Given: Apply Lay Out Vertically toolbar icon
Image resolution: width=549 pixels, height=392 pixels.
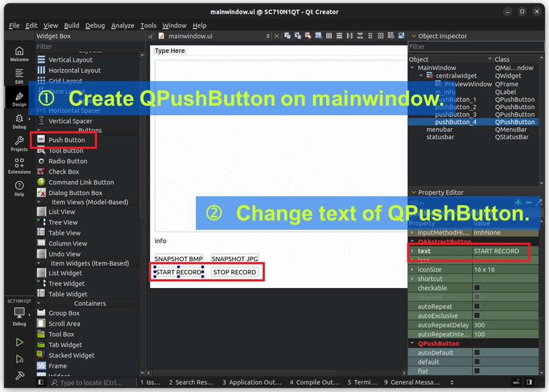Looking at the screenshot, I should [x=339, y=36].
